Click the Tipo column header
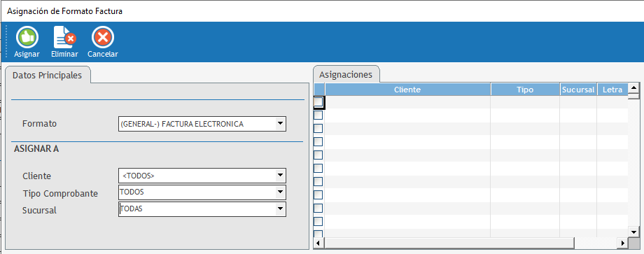This screenshot has height=254, width=644. click(x=525, y=90)
